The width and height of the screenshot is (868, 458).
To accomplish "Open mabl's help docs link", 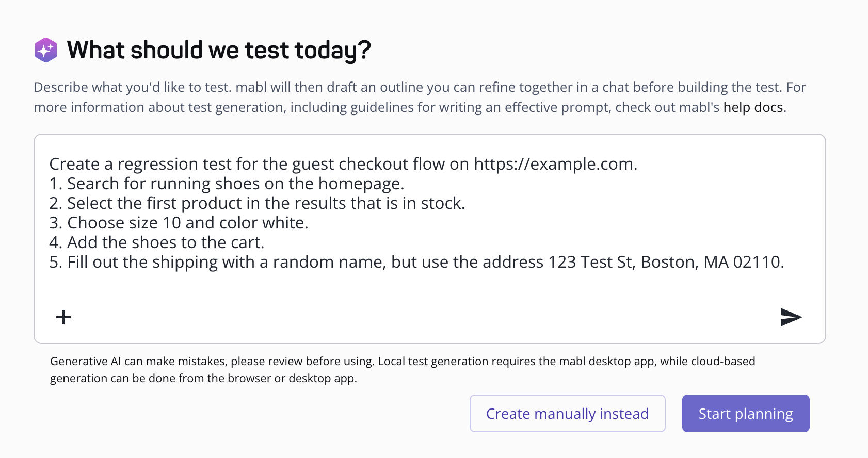I will [752, 107].
